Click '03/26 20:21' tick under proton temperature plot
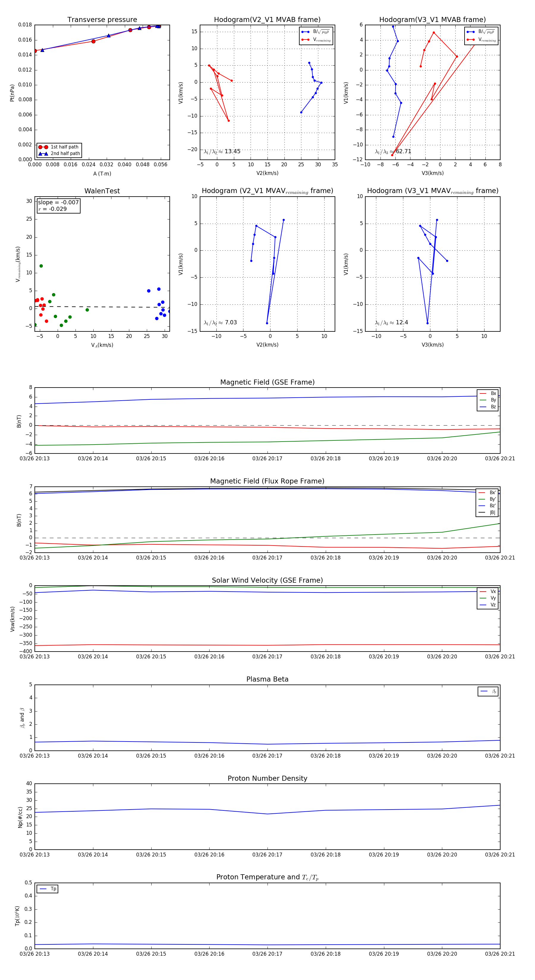The image size is (535, 980). (x=500, y=954)
